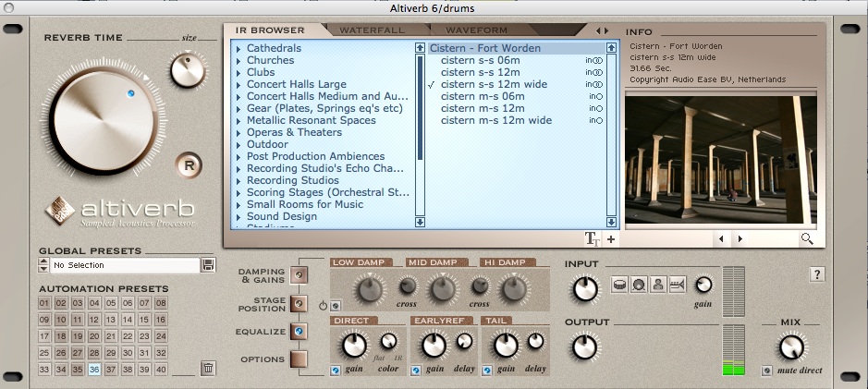
Task: Click the plus icon below IR browser
Action: point(611,239)
